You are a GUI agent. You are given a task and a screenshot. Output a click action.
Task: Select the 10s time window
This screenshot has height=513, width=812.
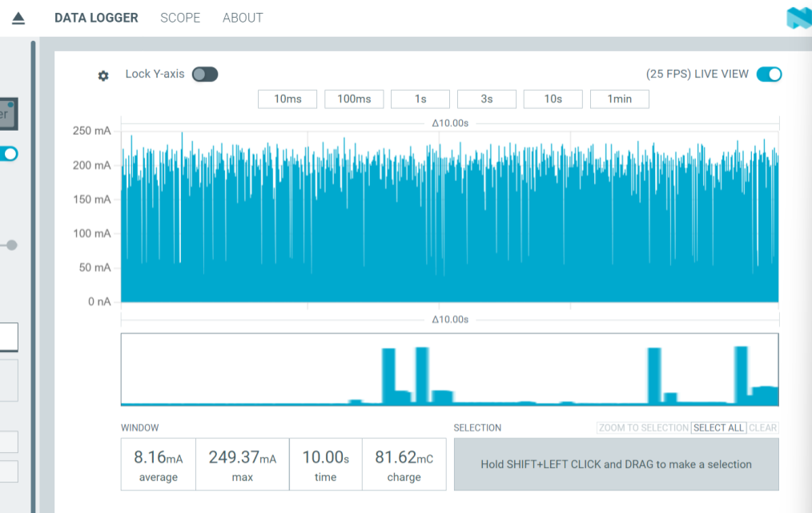tap(553, 99)
